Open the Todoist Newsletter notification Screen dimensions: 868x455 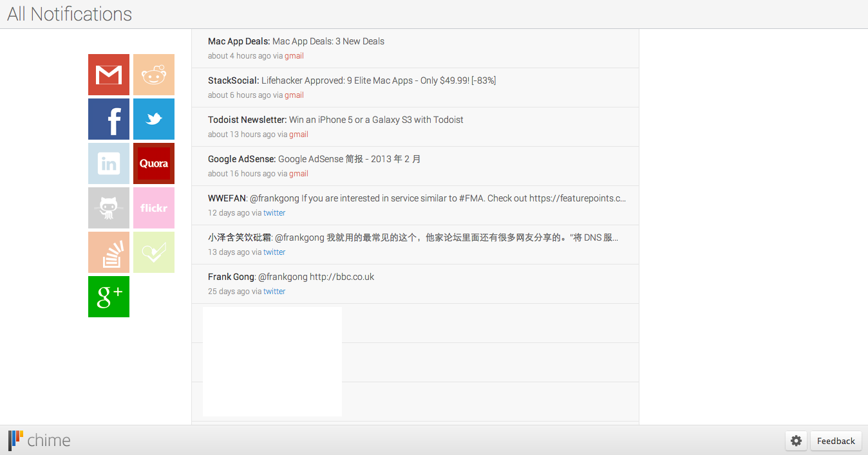coord(415,127)
